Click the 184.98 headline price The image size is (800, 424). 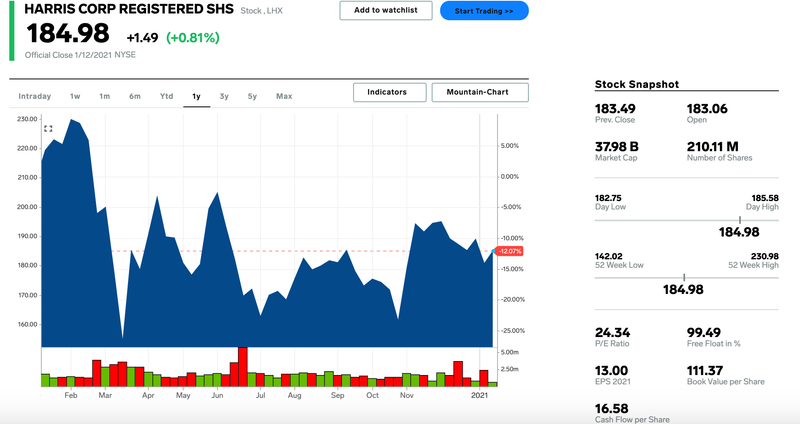coord(68,34)
